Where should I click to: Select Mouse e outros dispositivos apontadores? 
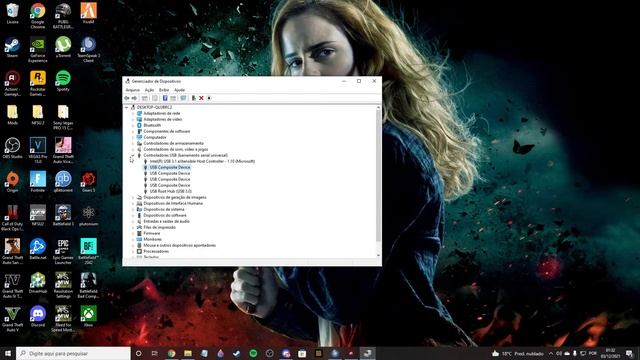[179, 245]
